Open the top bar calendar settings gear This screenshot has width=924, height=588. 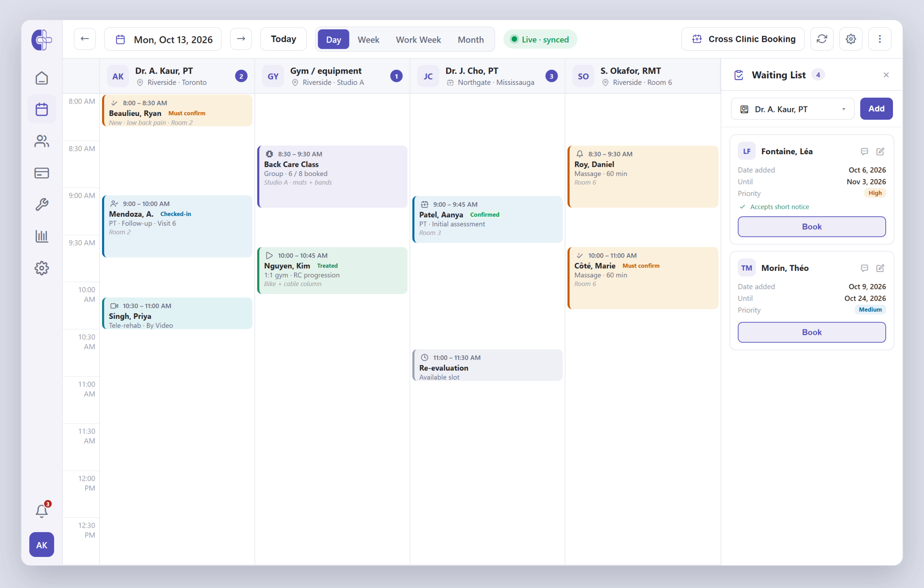tap(851, 39)
